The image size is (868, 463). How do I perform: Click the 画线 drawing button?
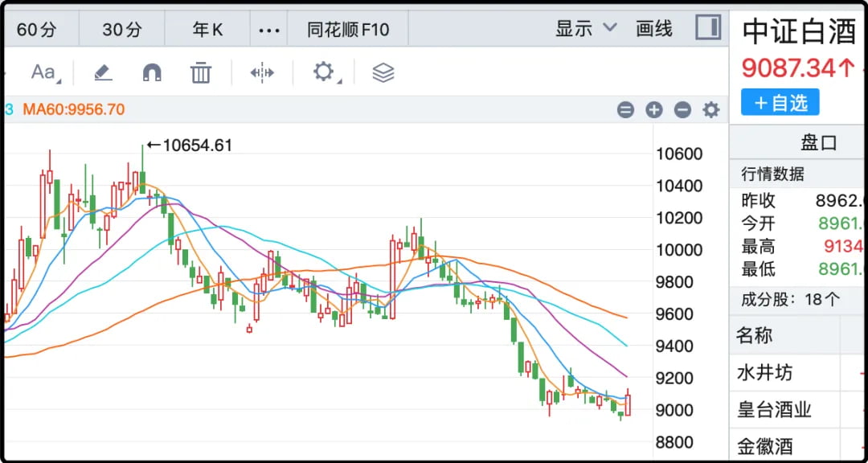pyautogui.click(x=653, y=28)
